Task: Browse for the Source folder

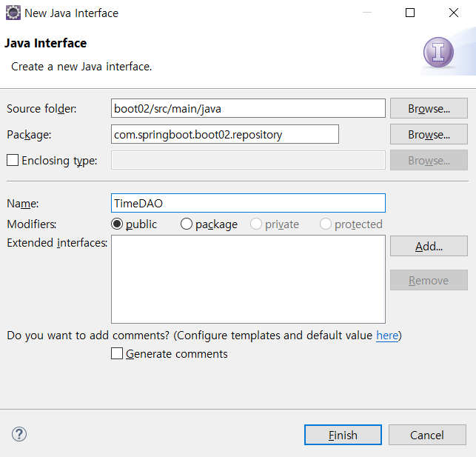Action: (429, 108)
